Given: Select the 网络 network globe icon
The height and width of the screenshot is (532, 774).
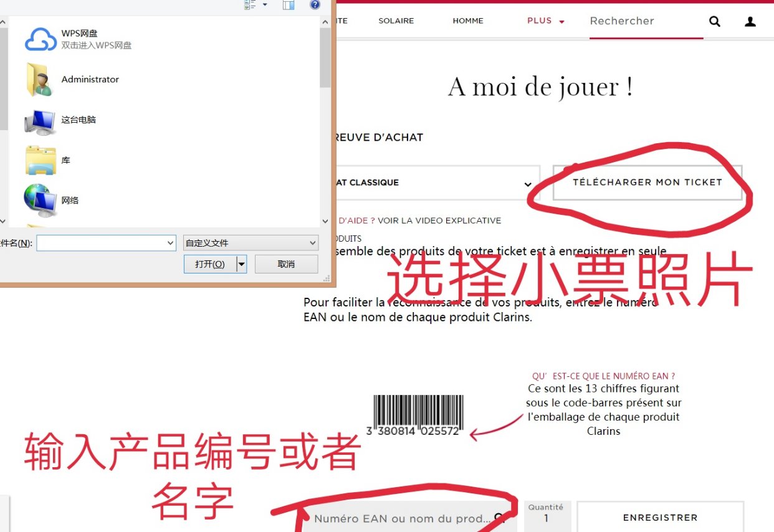Looking at the screenshot, I should [x=41, y=201].
